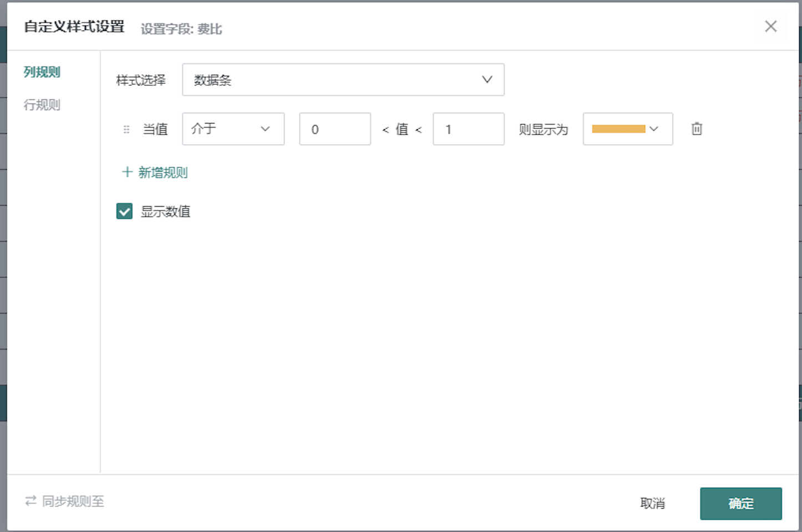Image resolution: width=802 pixels, height=532 pixels.
Task: Switch to the 行规则 tab
Action: coord(42,105)
